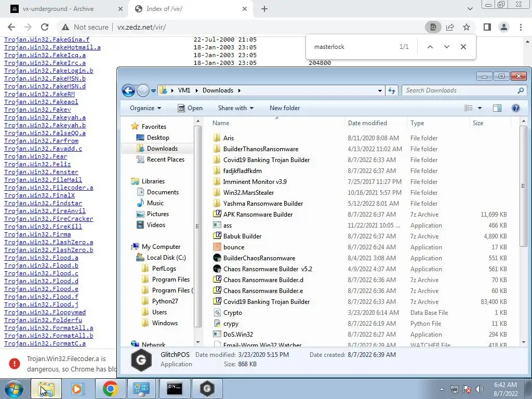Image resolution: width=532 pixels, height=399 pixels.
Task: Open Windows Explorer from taskbar
Action: pos(46,389)
